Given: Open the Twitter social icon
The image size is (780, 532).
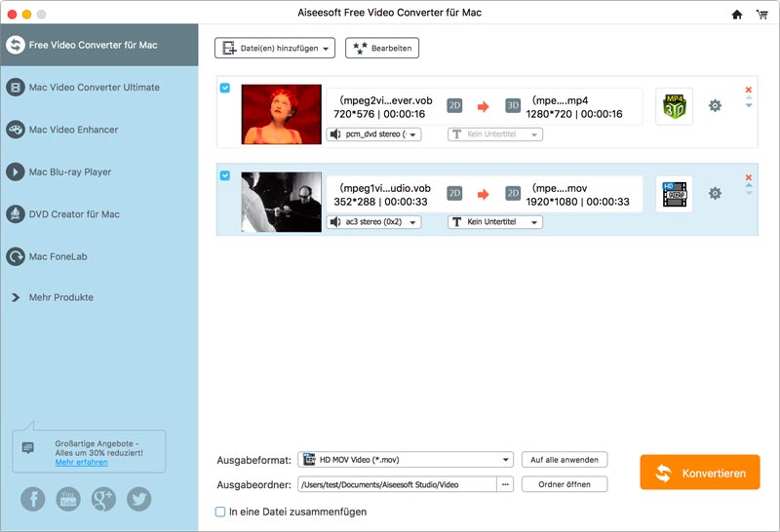Looking at the screenshot, I should [138, 499].
